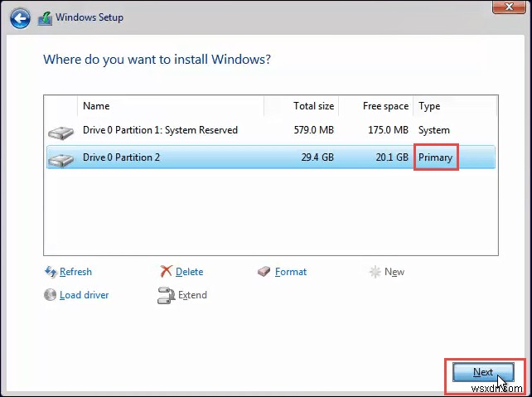Click the Extend drives icon

(x=166, y=295)
